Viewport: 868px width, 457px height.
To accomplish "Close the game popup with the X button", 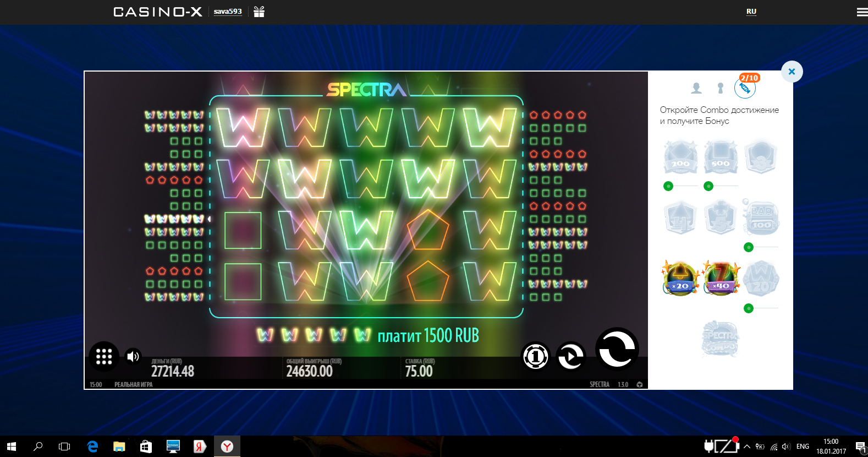I will pyautogui.click(x=792, y=72).
